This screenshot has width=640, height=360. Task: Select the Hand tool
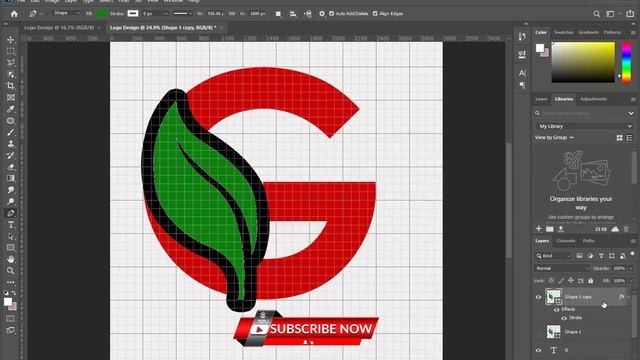point(11,259)
